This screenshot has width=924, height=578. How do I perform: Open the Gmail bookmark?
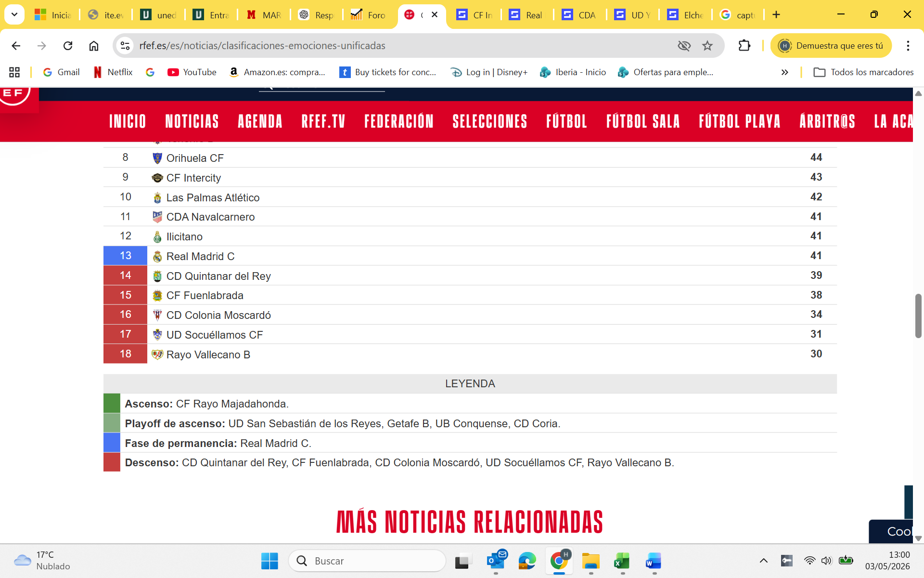62,72
